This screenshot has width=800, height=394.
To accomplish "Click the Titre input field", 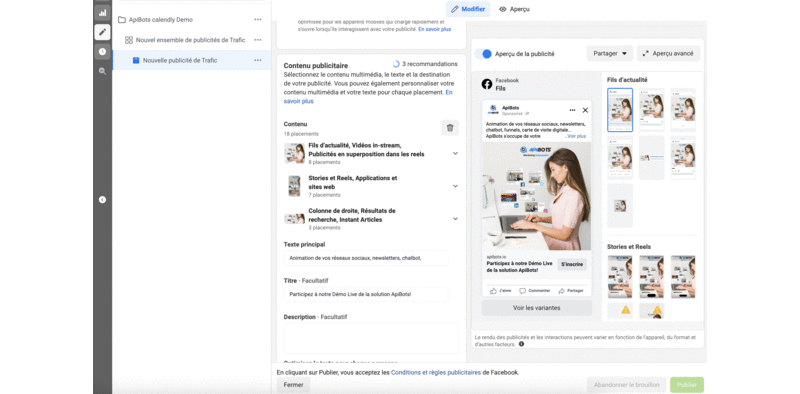I will 366,294.
